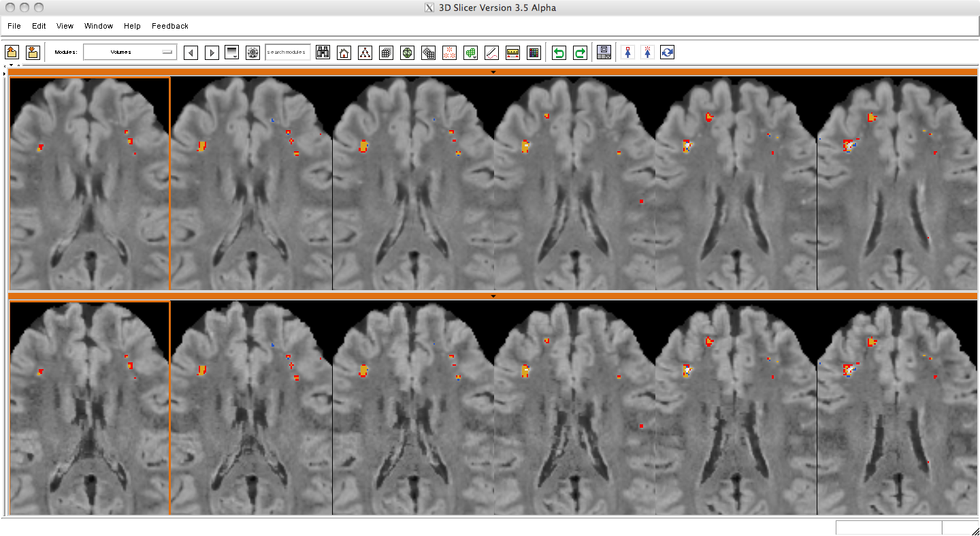Click the load scene icon
Image resolution: width=980 pixels, height=536 pixels.
point(12,52)
